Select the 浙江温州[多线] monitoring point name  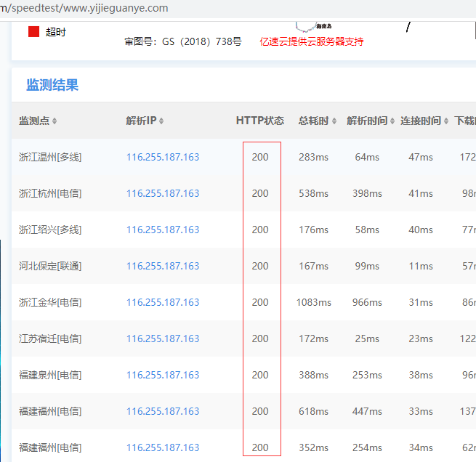[50, 157]
